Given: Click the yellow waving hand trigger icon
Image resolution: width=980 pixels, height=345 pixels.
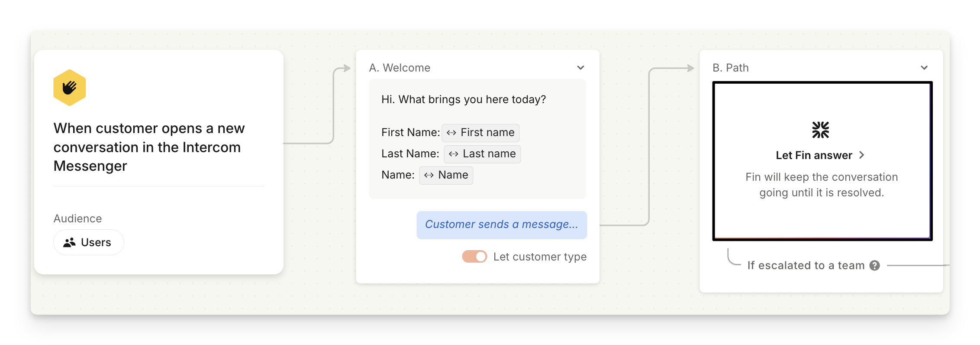Looking at the screenshot, I should (x=69, y=88).
